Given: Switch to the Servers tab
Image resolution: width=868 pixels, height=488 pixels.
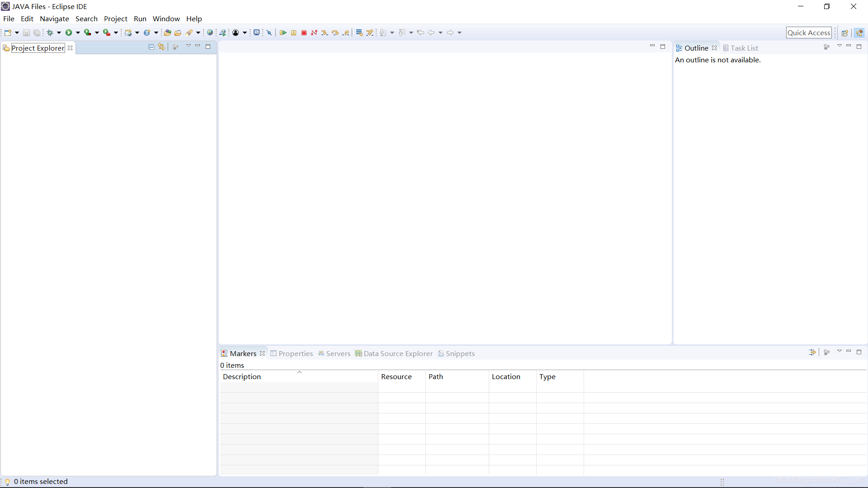Looking at the screenshot, I should point(334,353).
